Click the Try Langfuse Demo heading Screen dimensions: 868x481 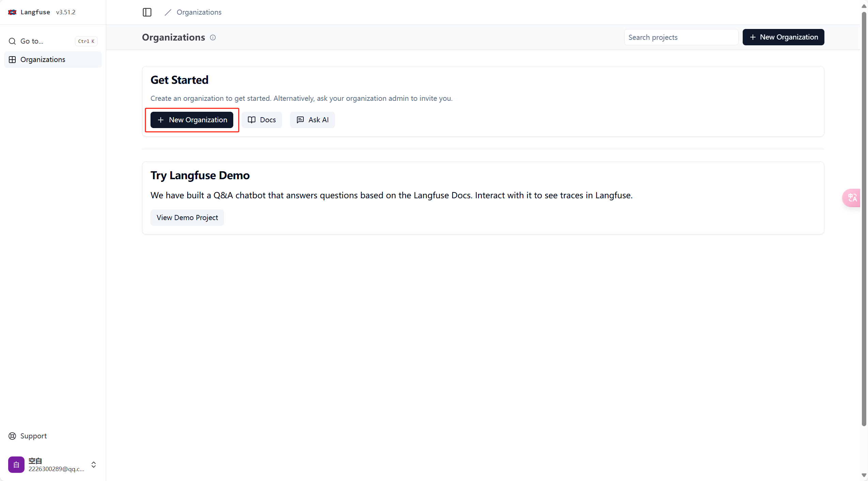200,175
